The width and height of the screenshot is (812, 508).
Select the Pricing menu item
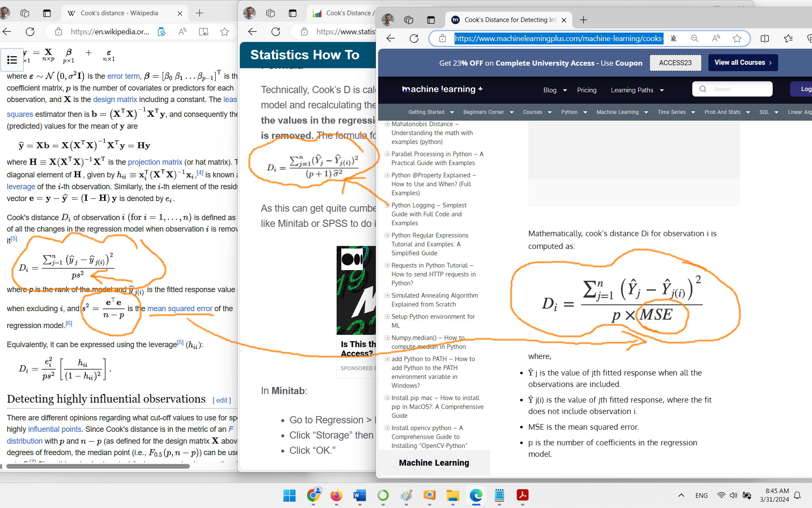pos(587,90)
